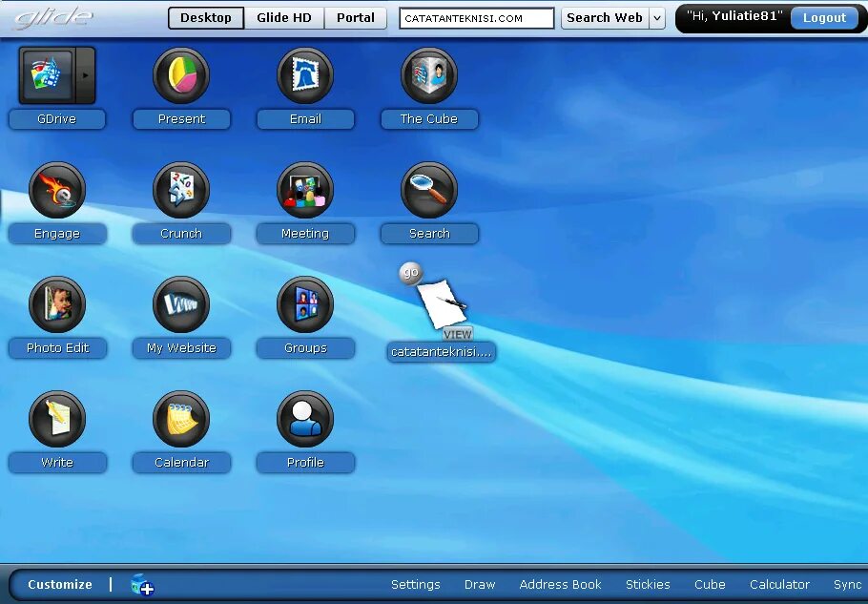Click the Crunch label button

point(181,234)
